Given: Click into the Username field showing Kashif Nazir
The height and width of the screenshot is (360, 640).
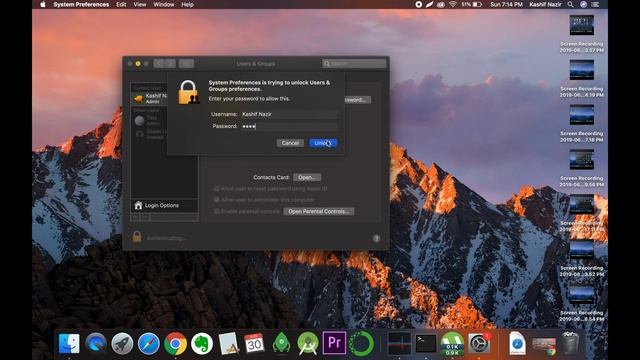Looking at the screenshot, I should click(289, 114).
